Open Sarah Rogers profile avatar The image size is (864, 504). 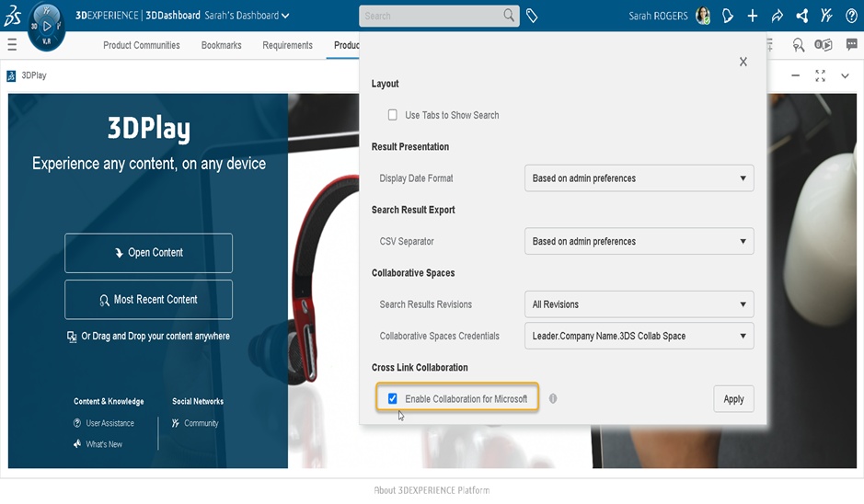[703, 16]
